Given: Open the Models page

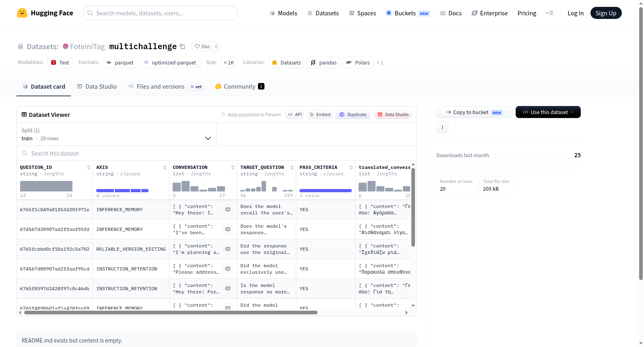Looking at the screenshot, I should [x=283, y=13].
